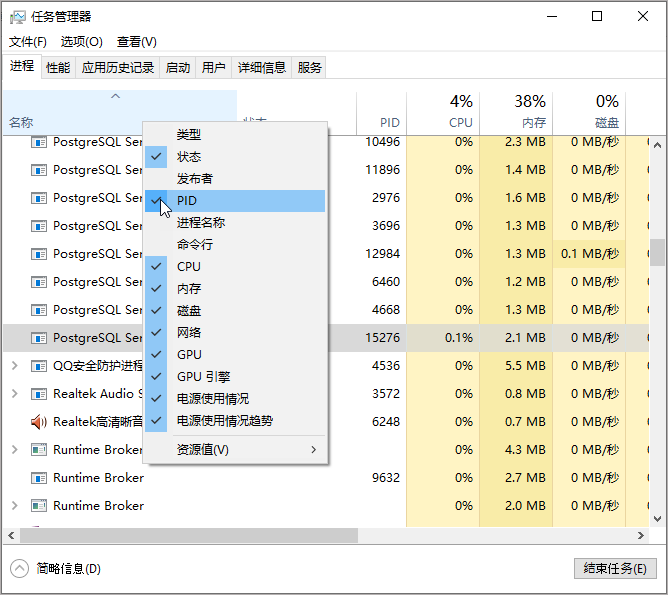
Task: Switch to the 性能 tab
Action: click(x=58, y=68)
